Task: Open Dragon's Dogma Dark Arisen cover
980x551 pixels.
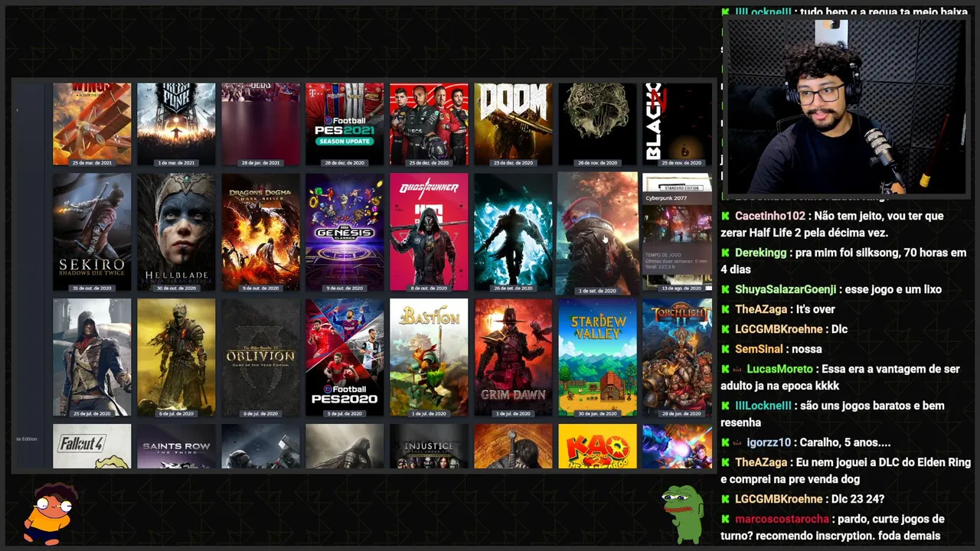Action: click(260, 232)
